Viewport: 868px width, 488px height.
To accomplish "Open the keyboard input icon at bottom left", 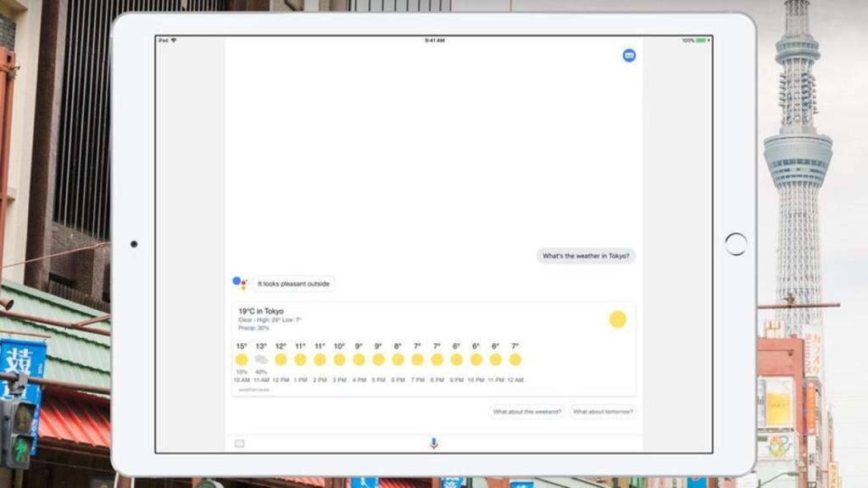I will click(x=241, y=441).
